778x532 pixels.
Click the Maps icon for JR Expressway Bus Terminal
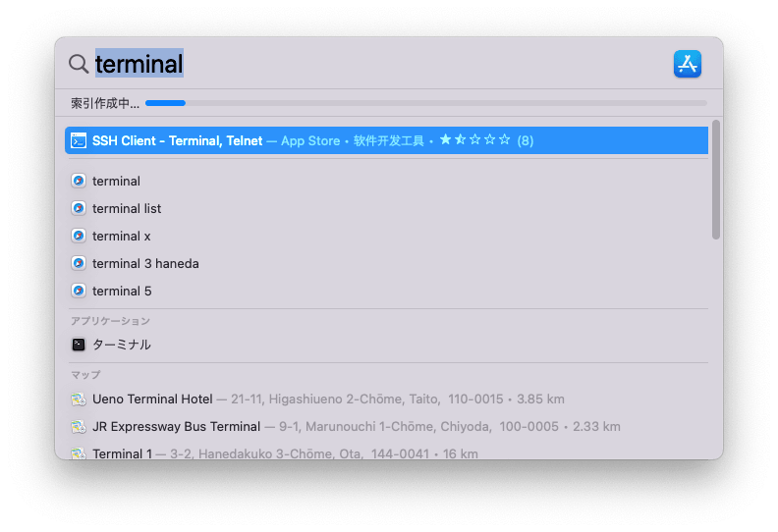[79, 426]
